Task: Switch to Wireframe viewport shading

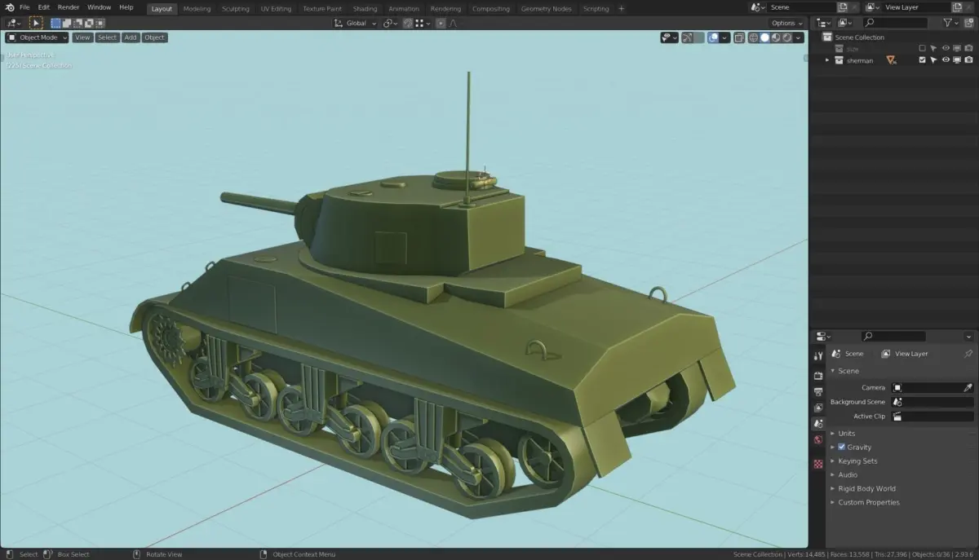Action: tap(753, 37)
